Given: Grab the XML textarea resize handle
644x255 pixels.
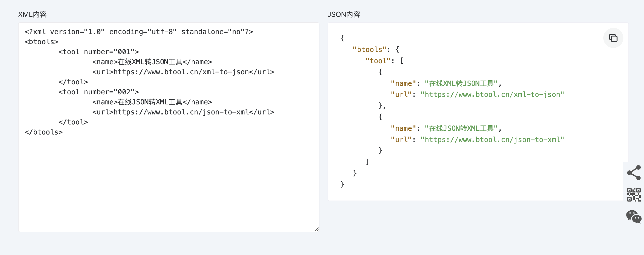Looking at the screenshot, I should pos(316,229).
